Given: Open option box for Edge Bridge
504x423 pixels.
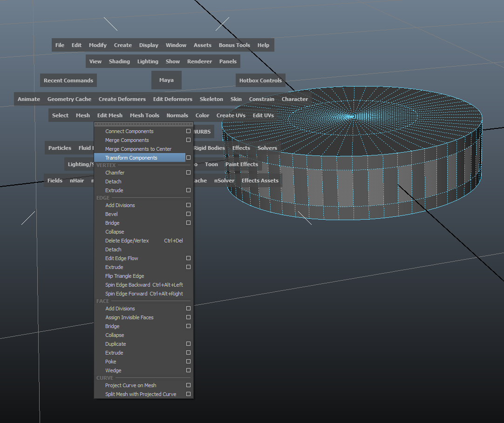Looking at the screenshot, I should 188,222.
